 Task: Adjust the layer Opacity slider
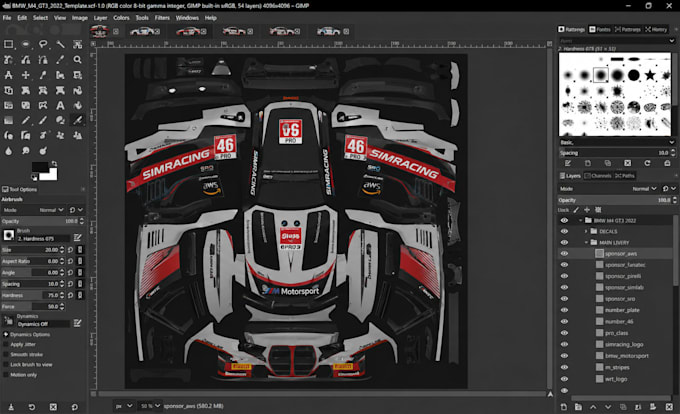point(617,200)
